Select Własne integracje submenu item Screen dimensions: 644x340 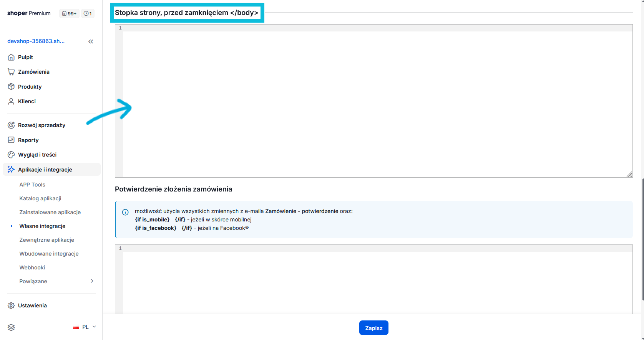(42, 226)
